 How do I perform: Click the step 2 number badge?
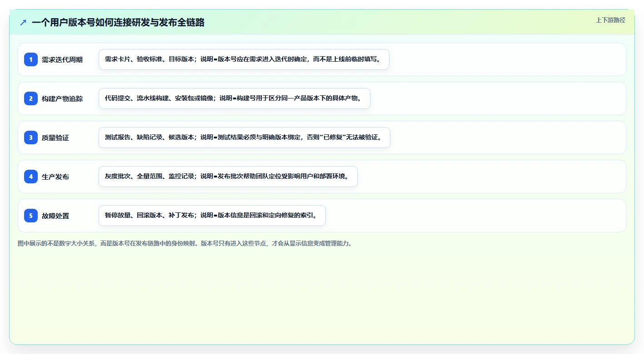tap(31, 98)
